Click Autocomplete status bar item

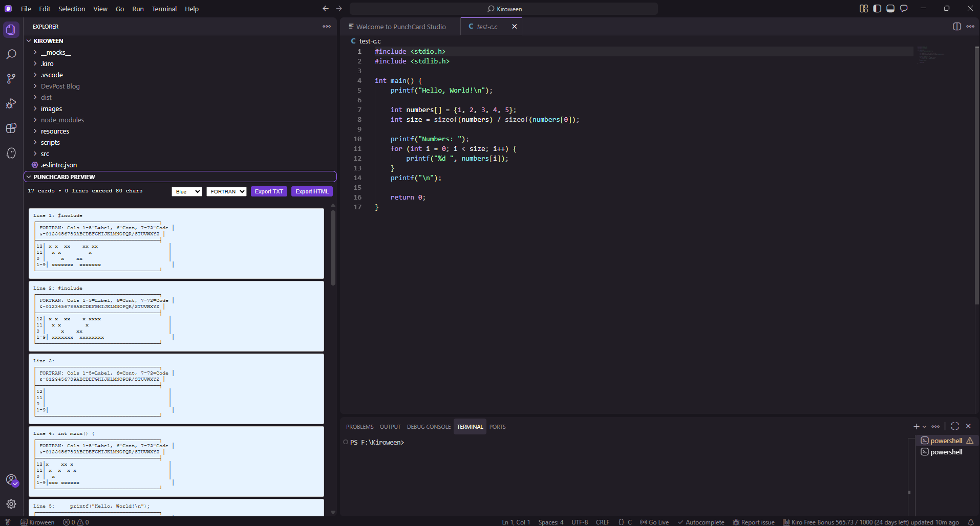701,522
